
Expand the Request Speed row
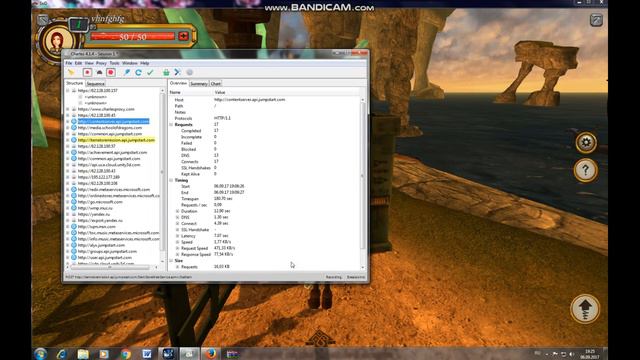[x=178, y=248]
